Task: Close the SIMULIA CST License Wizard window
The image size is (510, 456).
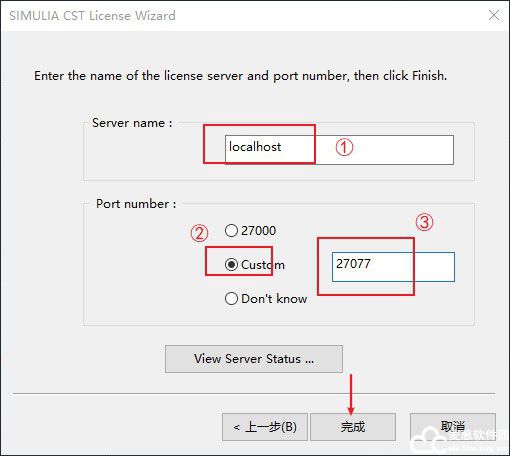Action: point(494,15)
